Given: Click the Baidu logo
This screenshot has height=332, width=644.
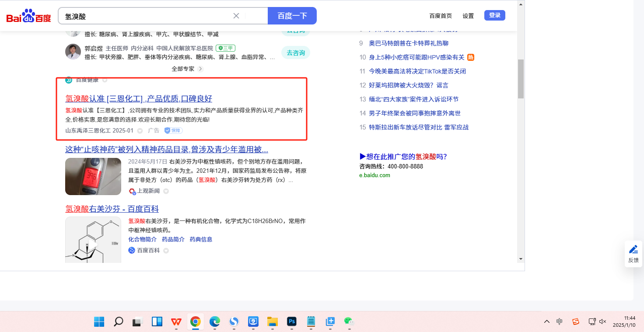Looking at the screenshot, I should click(28, 16).
